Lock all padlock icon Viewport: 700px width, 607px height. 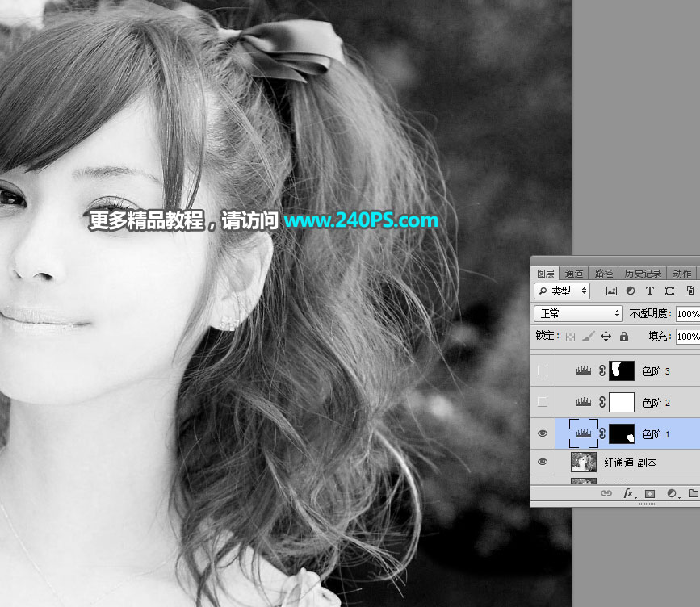point(624,336)
